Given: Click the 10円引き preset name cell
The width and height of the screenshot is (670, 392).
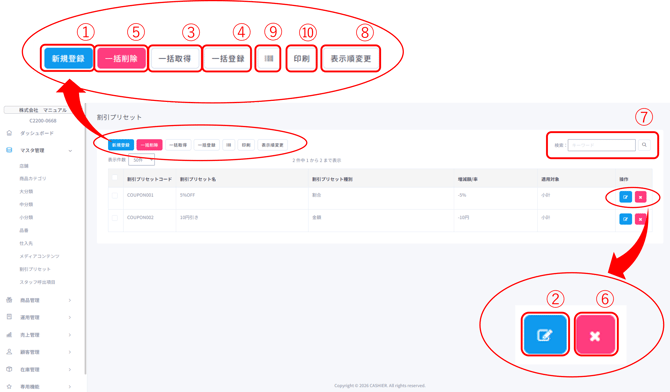Looking at the screenshot, I should pyautogui.click(x=189, y=218).
